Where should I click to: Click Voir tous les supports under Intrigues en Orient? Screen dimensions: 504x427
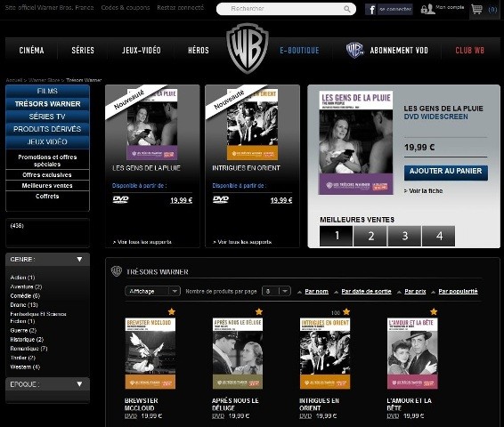click(x=242, y=242)
